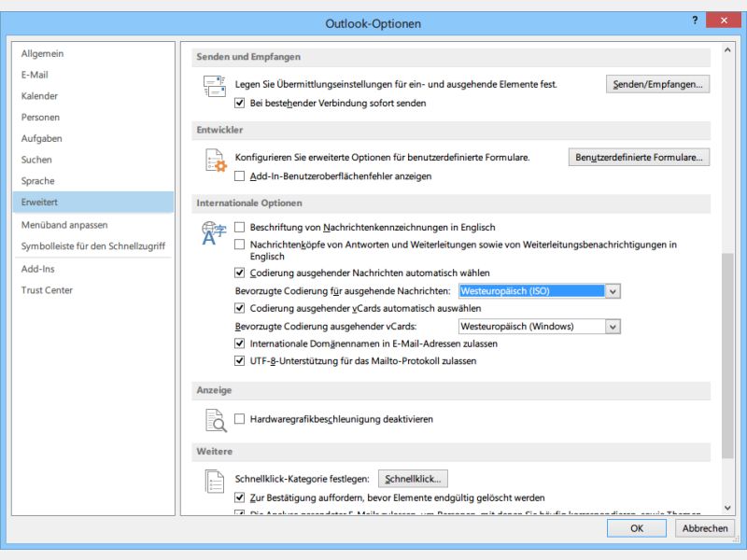Click the scrollbar up arrow
Screen dimensions: 747x560
pos(727,50)
